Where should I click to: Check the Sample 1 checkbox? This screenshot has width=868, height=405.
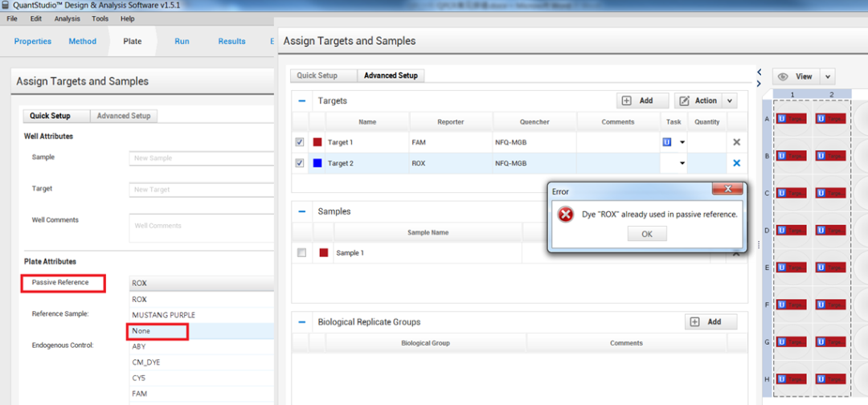(x=301, y=253)
